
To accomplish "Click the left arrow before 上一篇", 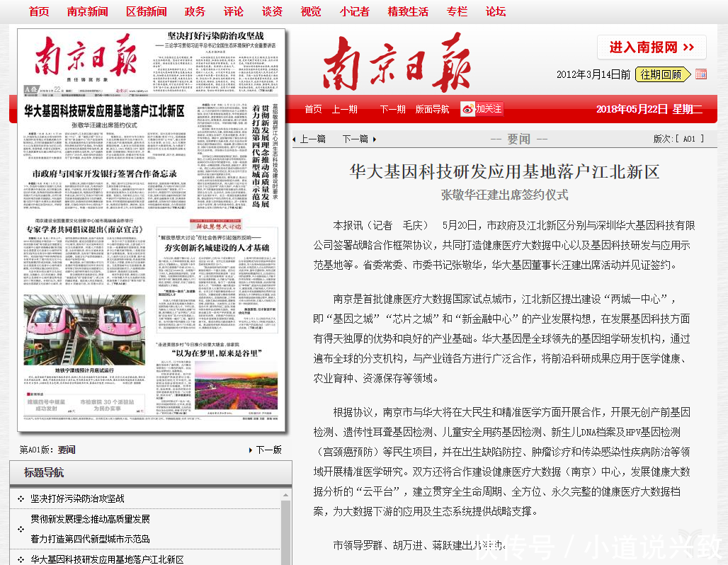I will pyautogui.click(x=295, y=139).
